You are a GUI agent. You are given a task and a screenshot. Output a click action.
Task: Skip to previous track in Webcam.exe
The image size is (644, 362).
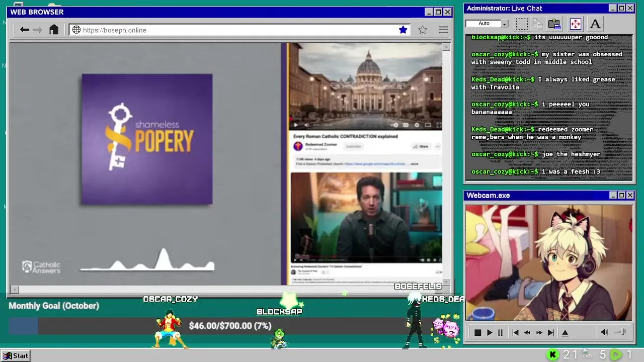click(x=515, y=332)
